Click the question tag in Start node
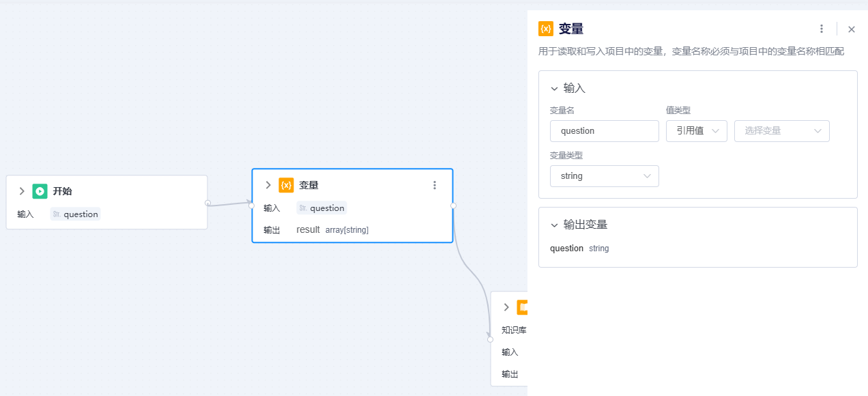This screenshot has width=868, height=396. (75, 214)
